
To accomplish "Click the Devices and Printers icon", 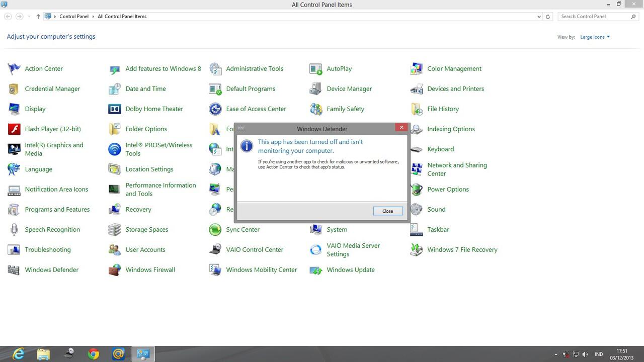I will pos(417,89).
